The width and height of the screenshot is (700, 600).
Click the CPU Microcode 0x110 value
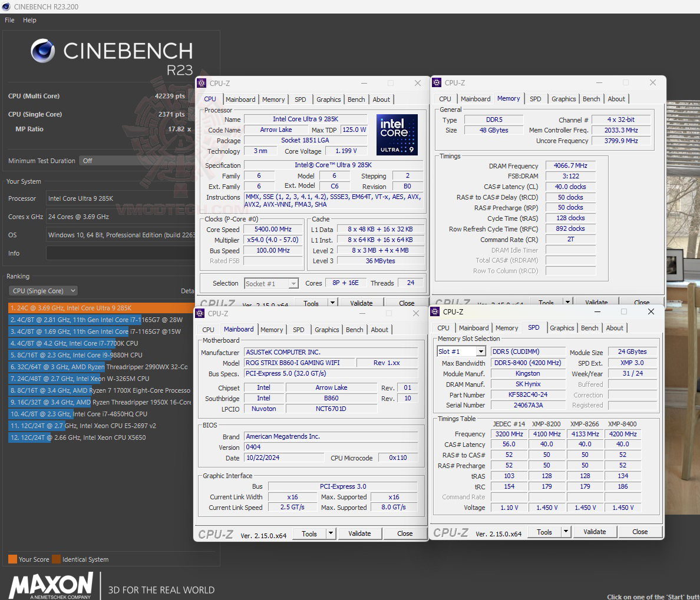(398, 458)
